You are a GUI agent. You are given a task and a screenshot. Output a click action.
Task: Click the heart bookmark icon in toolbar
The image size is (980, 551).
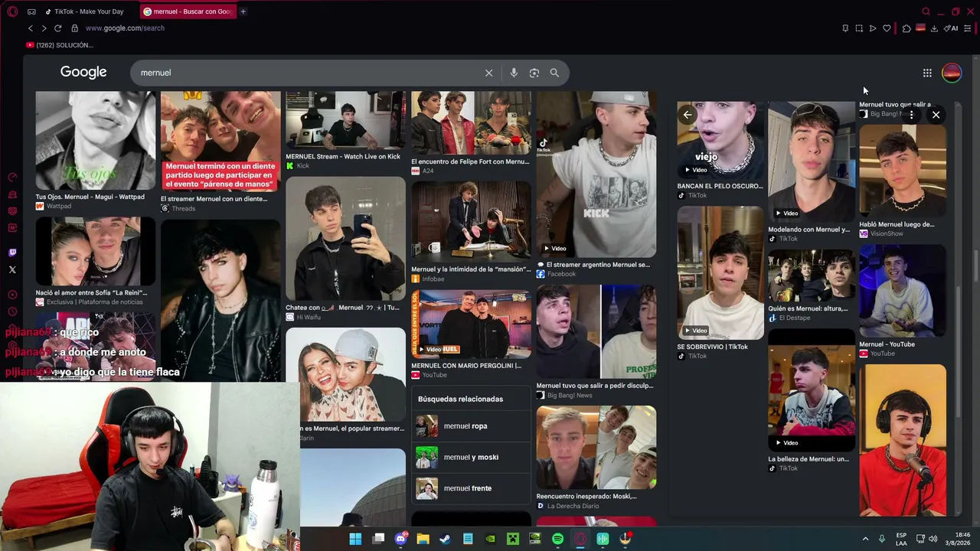pyautogui.click(x=887, y=28)
